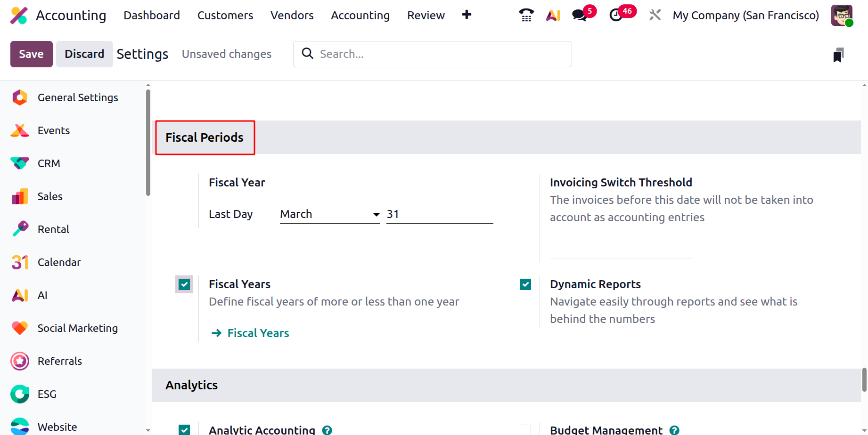Screen dimensions: 868x435
Task: Enable the Budget Management checkbox
Action: pos(525,430)
